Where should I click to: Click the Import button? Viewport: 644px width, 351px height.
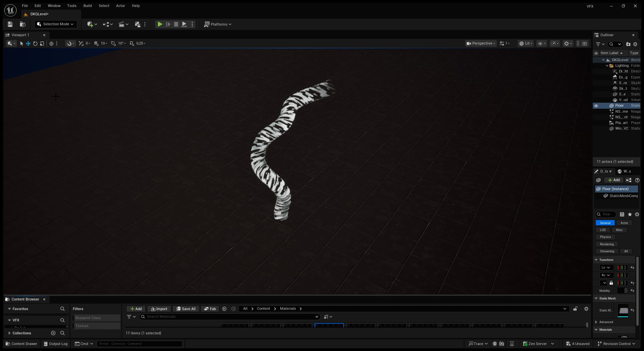click(x=159, y=309)
